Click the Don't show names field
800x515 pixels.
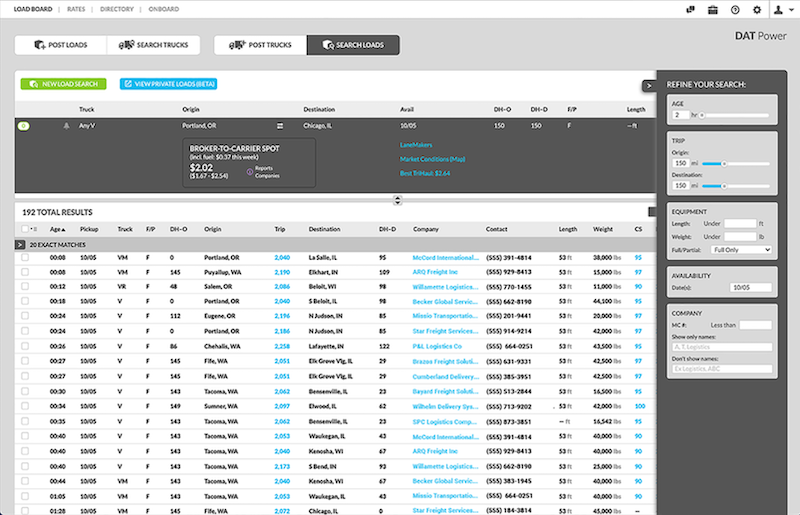(x=722, y=369)
